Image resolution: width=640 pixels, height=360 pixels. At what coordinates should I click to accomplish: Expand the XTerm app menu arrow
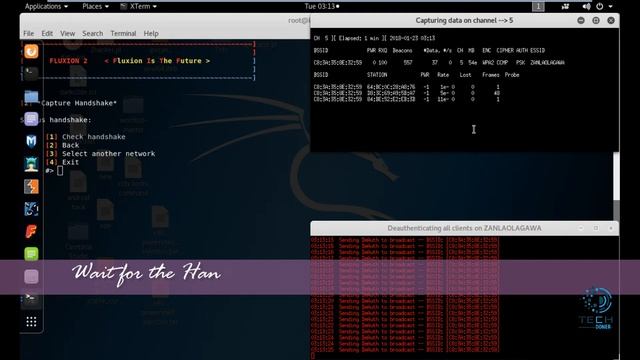[x=155, y=7]
